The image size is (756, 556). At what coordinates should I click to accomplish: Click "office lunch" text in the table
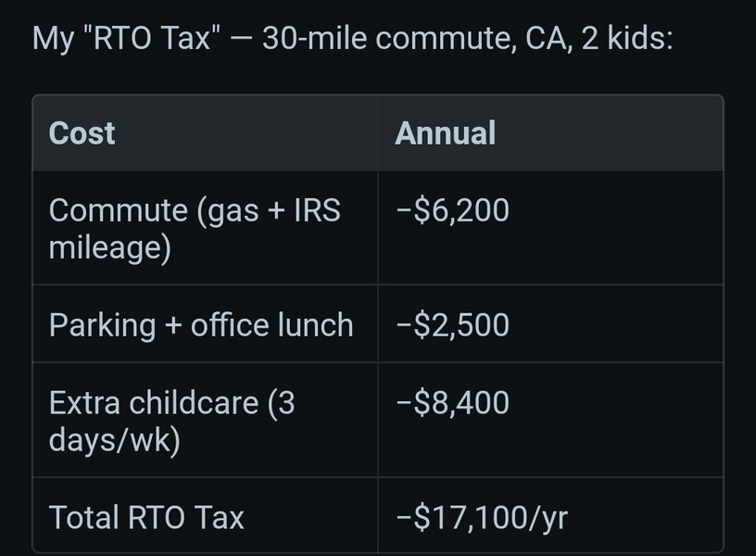click(272, 325)
